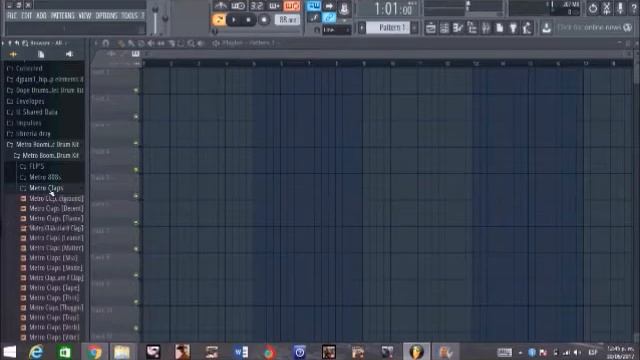
Task: Toggle the orange loop record button
Action: 291,6
